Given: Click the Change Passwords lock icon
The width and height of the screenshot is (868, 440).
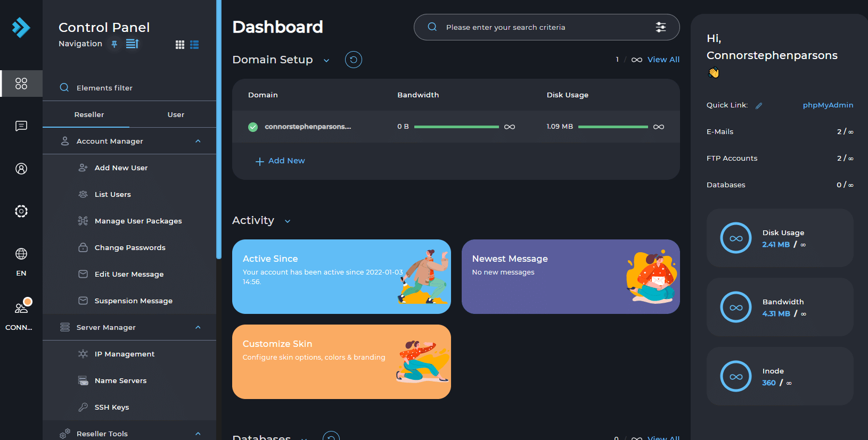Looking at the screenshot, I should 83,247.
